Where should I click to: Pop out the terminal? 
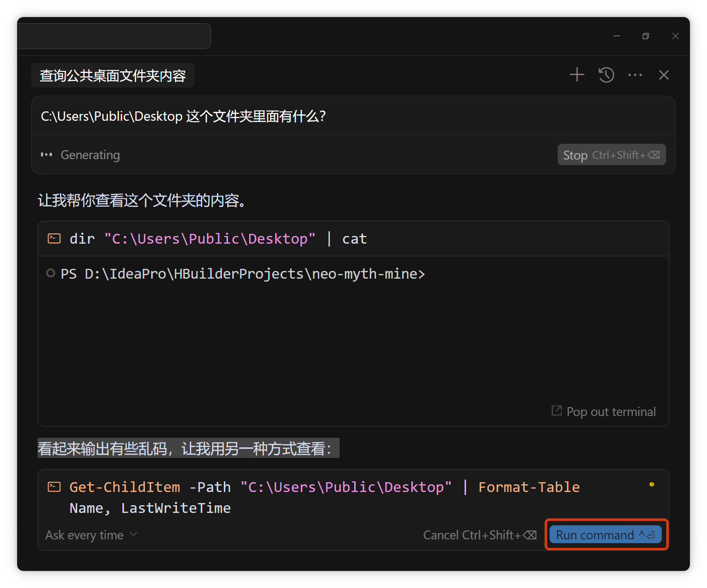click(x=603, y=411)
